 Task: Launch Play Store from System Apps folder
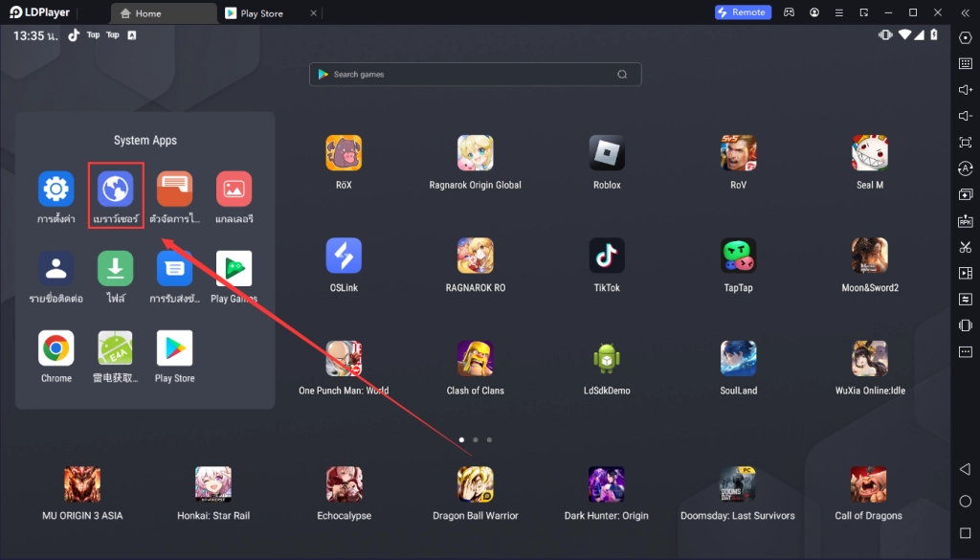tap(174, 348)
